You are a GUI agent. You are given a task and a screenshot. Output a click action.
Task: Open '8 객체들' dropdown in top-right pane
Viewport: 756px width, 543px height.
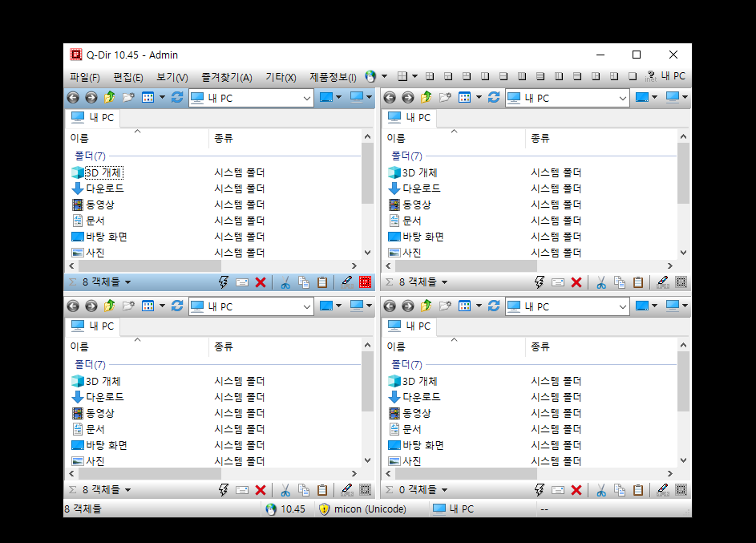444,282
